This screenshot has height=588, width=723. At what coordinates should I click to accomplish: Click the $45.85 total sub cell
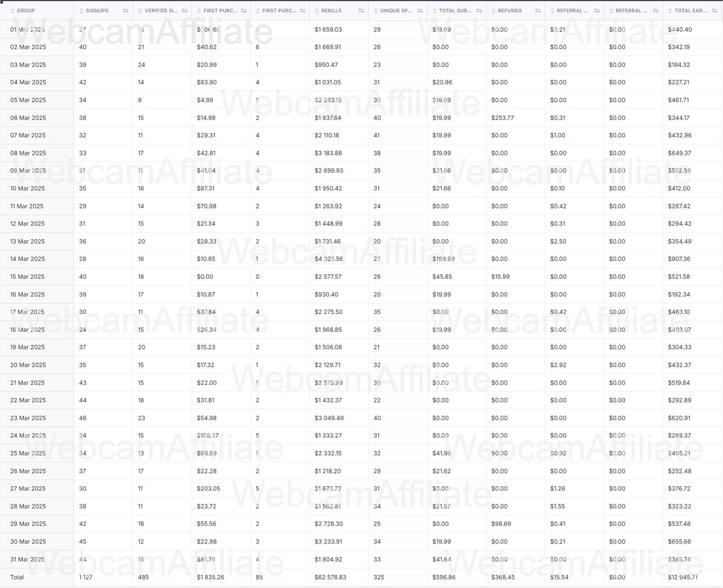tap(442, 277)
